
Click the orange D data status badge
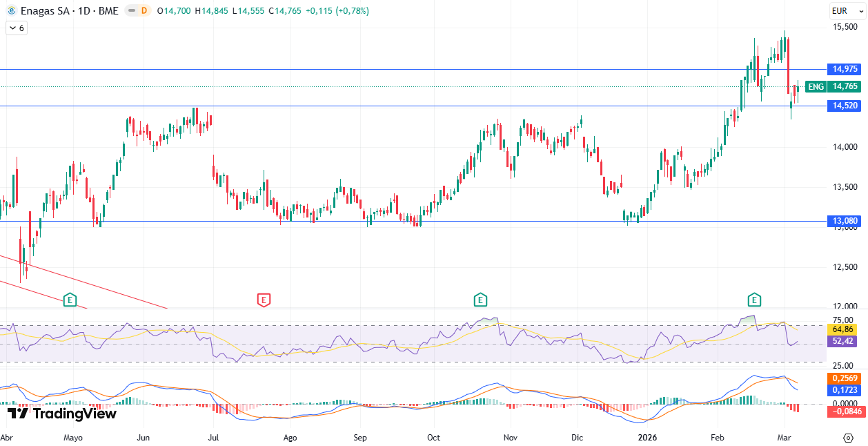pos(144,11)
